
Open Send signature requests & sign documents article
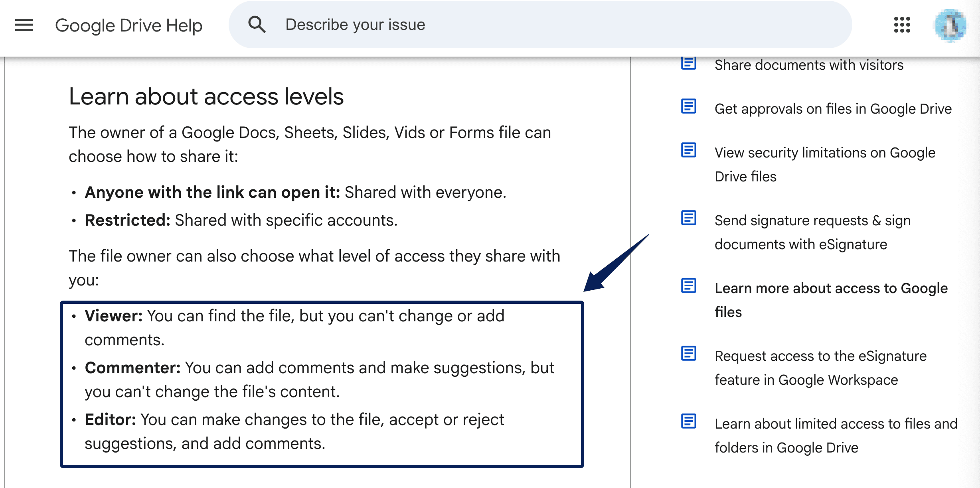click(812, 232)
